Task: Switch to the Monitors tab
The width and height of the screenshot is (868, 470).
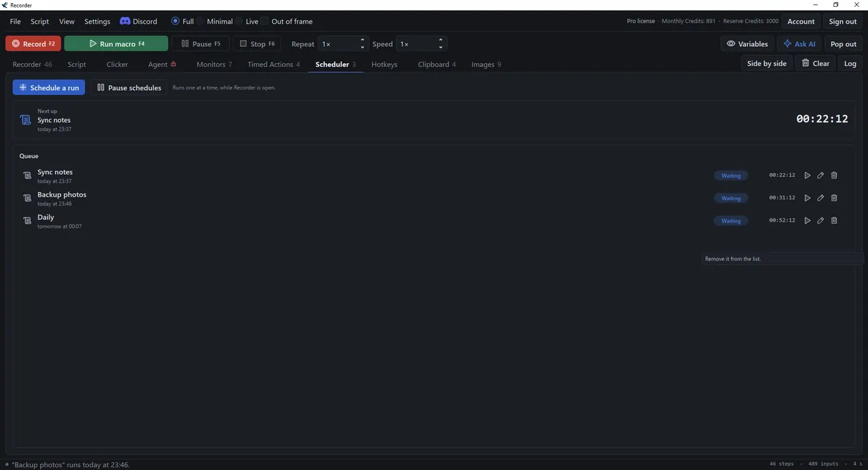Action: pos(214,64)
